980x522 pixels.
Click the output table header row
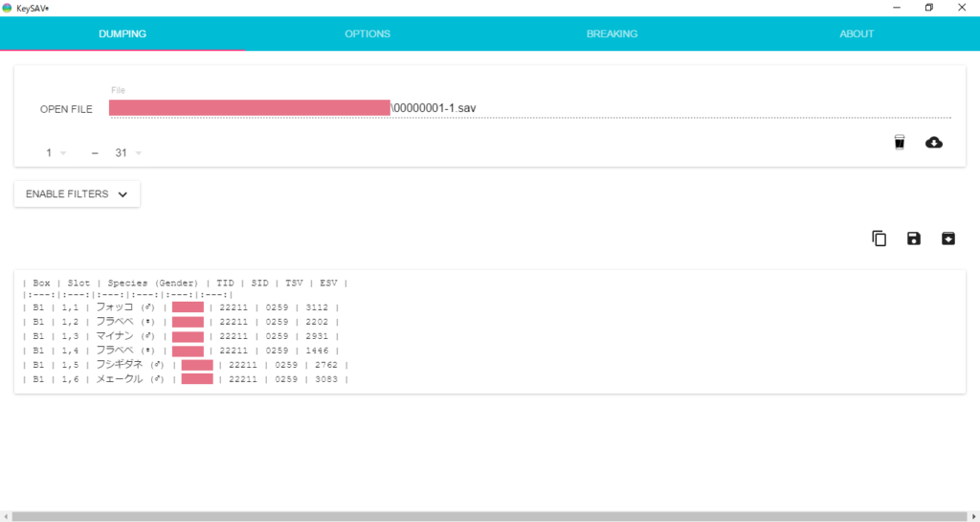click(x=185, y=283)
